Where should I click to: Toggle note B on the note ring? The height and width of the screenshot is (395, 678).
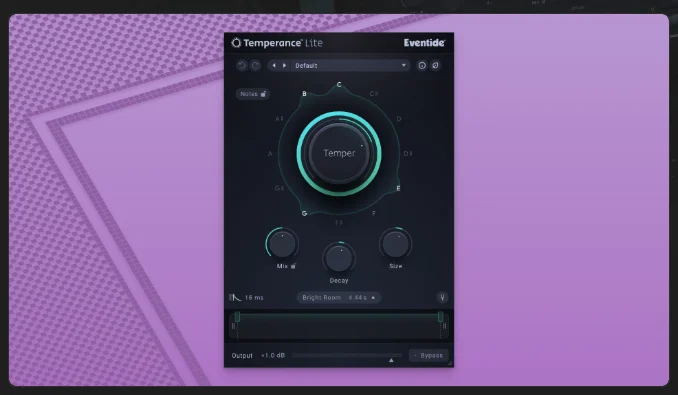coord(304,94)
